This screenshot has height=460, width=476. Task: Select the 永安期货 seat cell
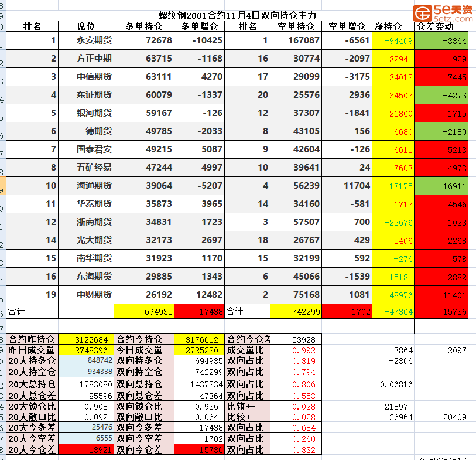[x=95, y=40]
